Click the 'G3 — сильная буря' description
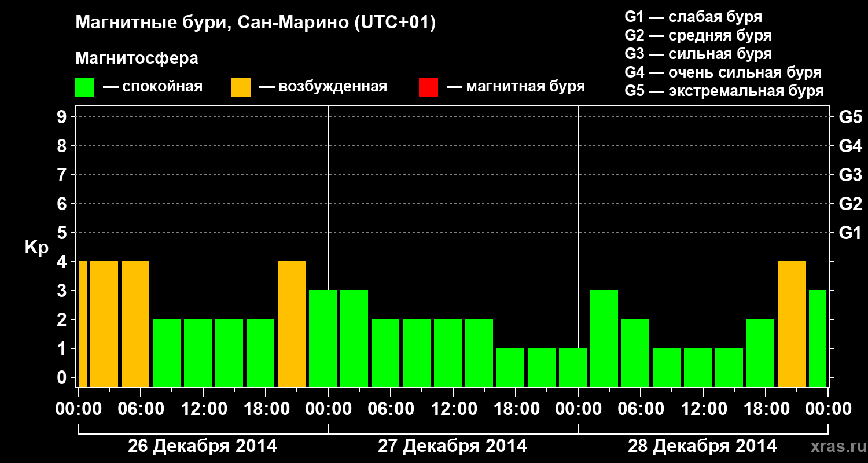This screenshot has width=868, height=463. click(698, 54)
